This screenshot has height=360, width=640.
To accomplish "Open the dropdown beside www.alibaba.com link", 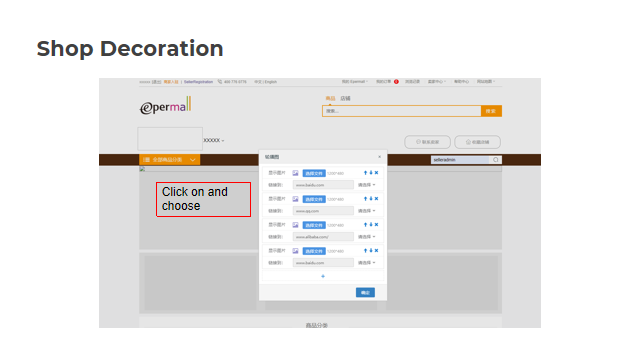I will tap(367, 237).
